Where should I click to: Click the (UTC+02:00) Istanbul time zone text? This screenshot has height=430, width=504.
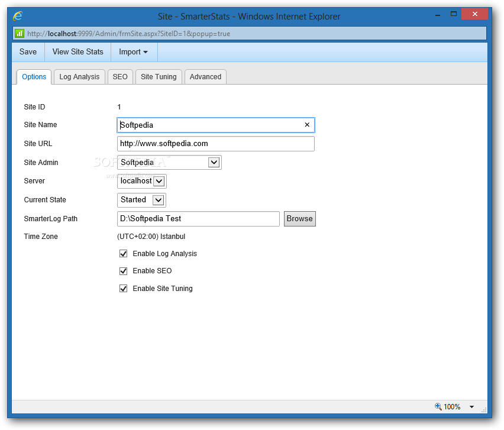pyautogui.click(x=151, y=237)
